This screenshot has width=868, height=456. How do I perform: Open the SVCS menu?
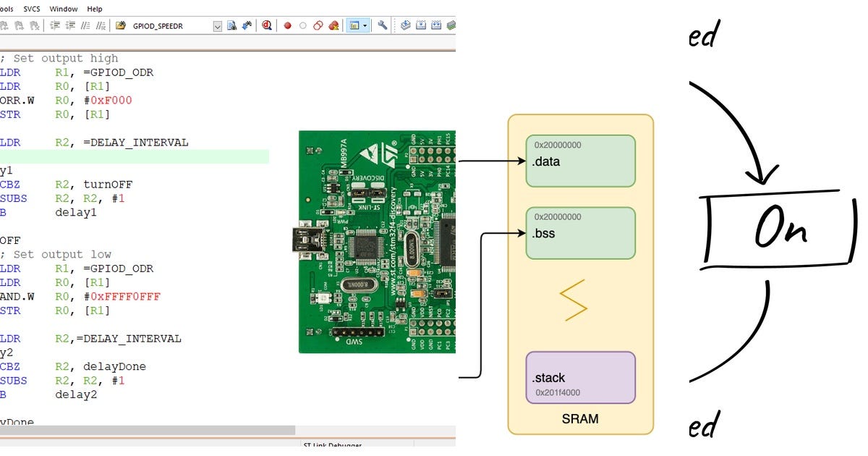click(x=30, y=9)
